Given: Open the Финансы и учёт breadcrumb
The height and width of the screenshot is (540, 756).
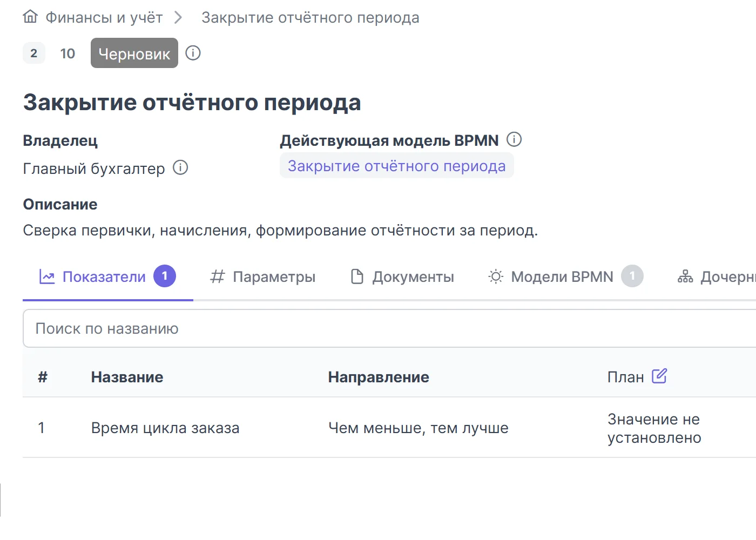Looking at the screenshot, I should point(104,18).
